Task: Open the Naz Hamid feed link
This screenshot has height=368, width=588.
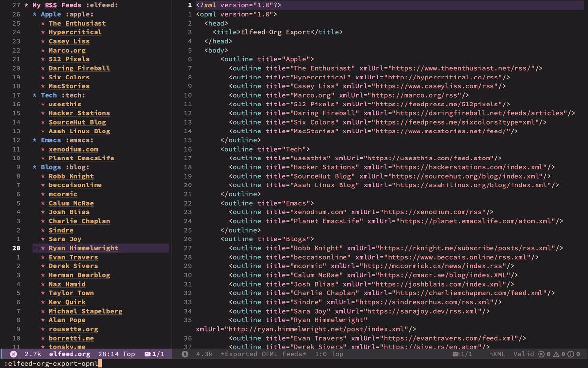Action: [x=67, y=284]
